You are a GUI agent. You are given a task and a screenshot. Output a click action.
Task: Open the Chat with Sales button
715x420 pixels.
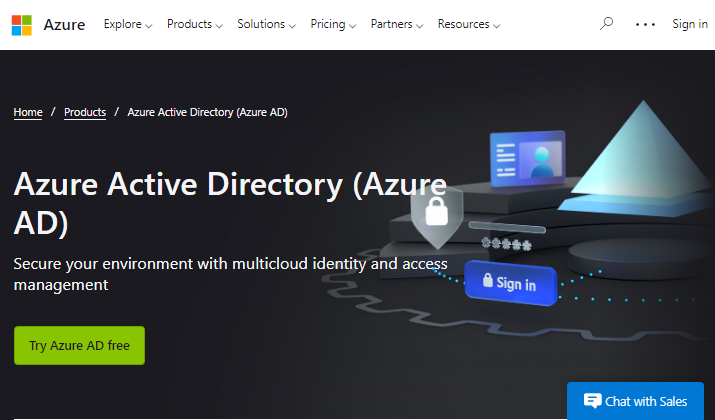pyautogui.click(x=635, y=401)
